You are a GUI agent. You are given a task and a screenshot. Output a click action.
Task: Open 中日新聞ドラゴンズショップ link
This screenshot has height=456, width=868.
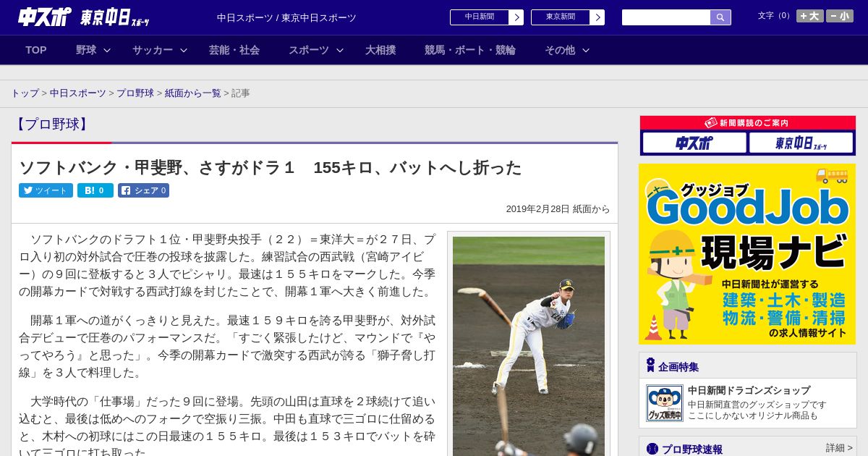749,390
